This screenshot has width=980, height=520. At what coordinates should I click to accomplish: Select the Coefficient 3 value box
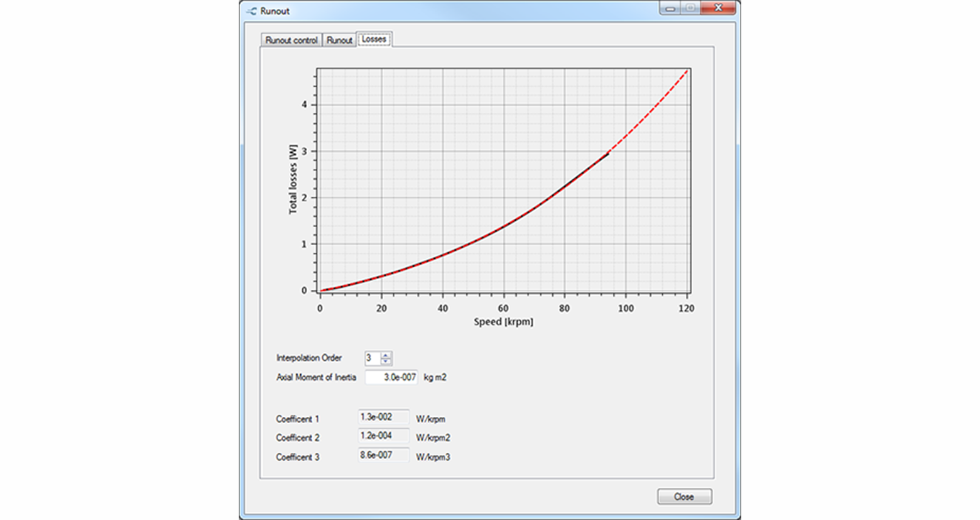coord(383,455)
